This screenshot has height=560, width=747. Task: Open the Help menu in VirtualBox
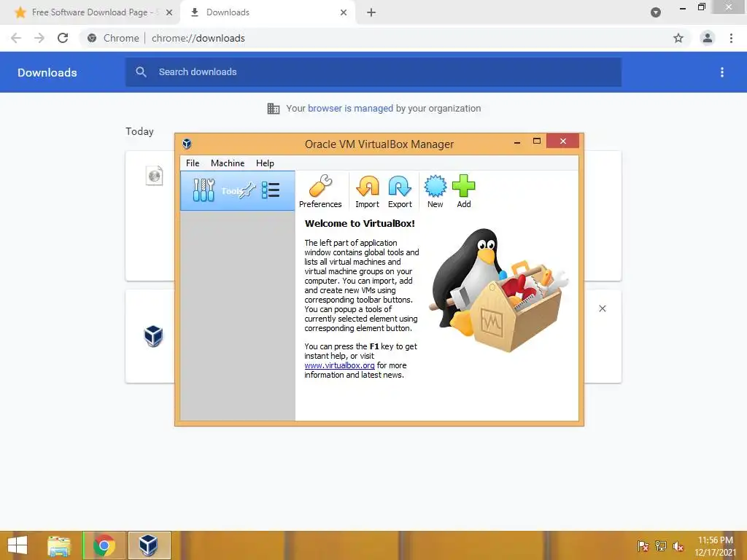(265, 163)
